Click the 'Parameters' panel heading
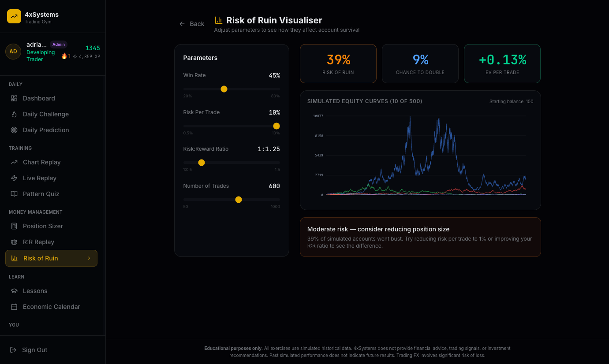Image resolution: width=609 pixels, height=364 pixels. (x=200, y=58)
